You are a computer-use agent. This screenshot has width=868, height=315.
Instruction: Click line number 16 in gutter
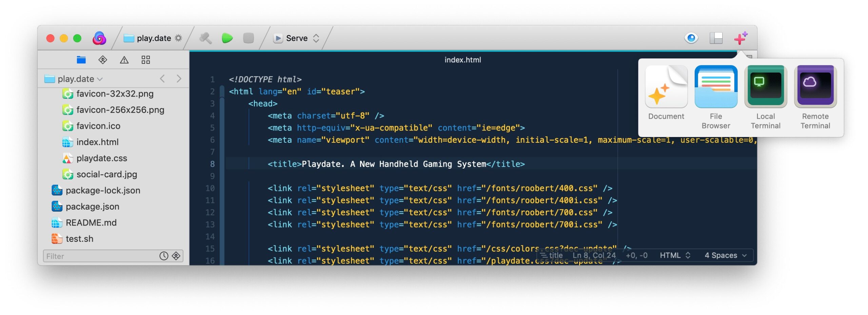210,261
